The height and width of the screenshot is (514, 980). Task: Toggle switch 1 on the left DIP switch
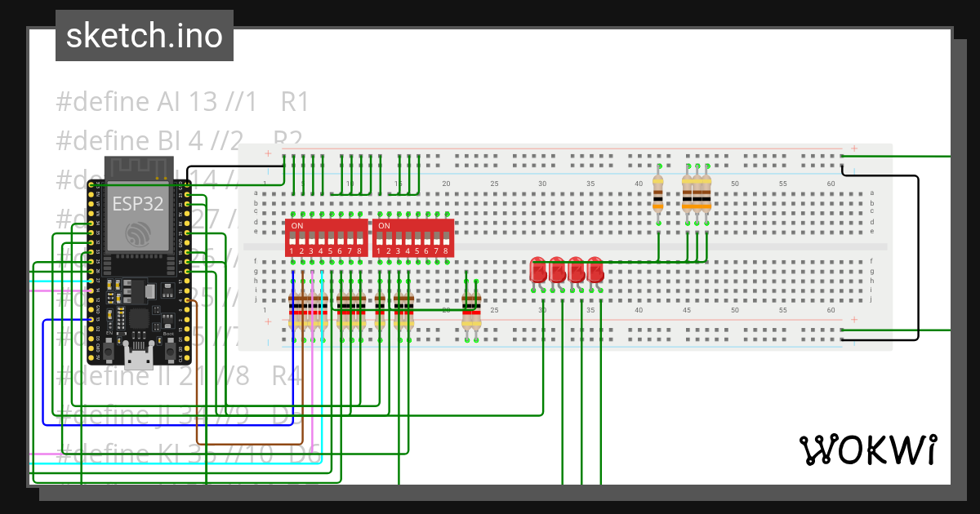pos(292,237)
